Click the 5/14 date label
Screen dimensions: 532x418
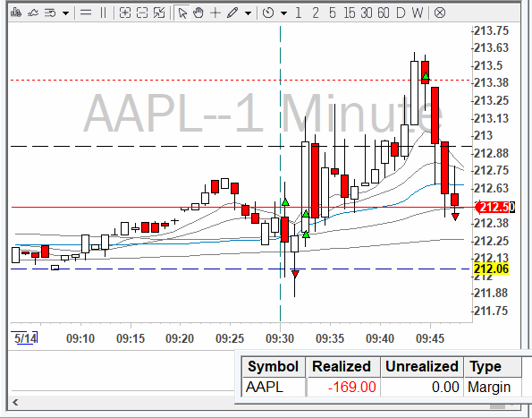[25, 338]
